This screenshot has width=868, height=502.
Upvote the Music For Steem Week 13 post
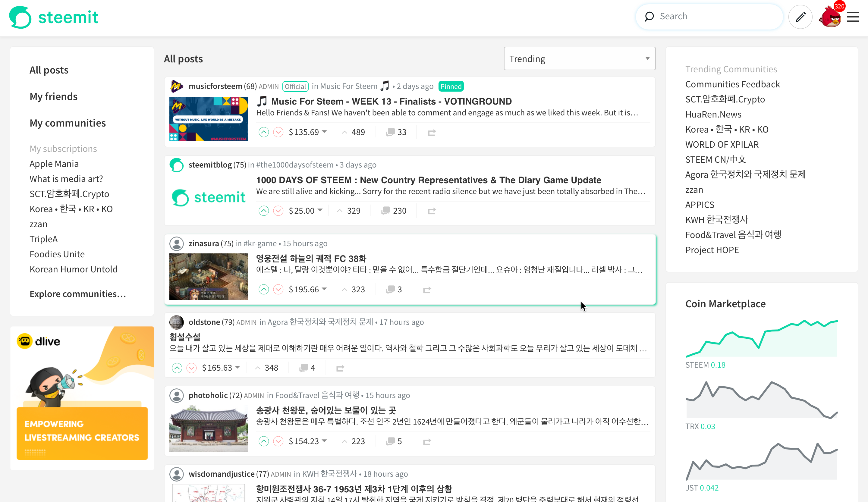click(x=263, y=132)
